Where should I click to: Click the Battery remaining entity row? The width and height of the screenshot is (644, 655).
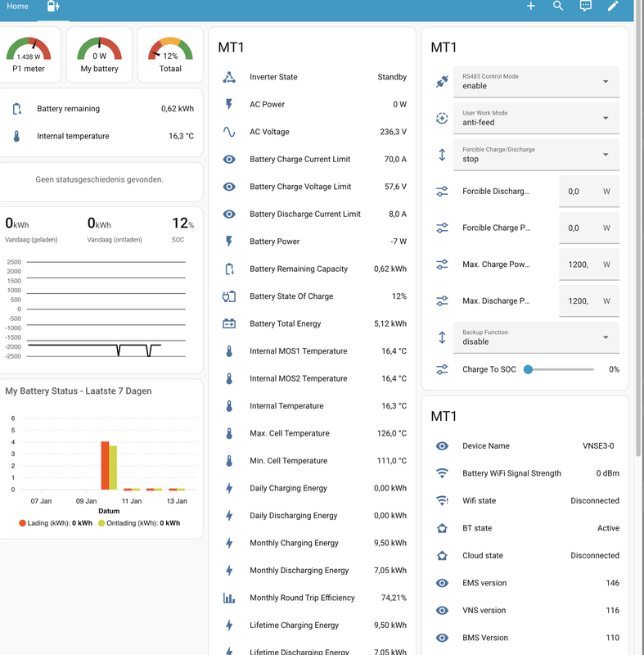point(102,109)
